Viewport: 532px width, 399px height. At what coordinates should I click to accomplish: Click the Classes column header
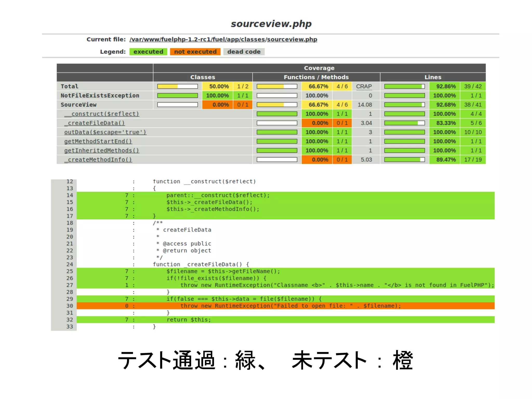[x=203, y=77]
